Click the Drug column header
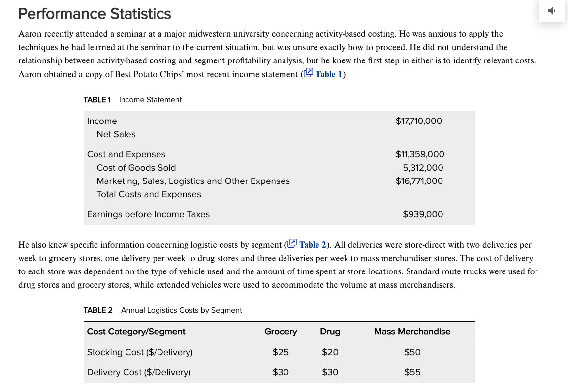 (330, 332)
